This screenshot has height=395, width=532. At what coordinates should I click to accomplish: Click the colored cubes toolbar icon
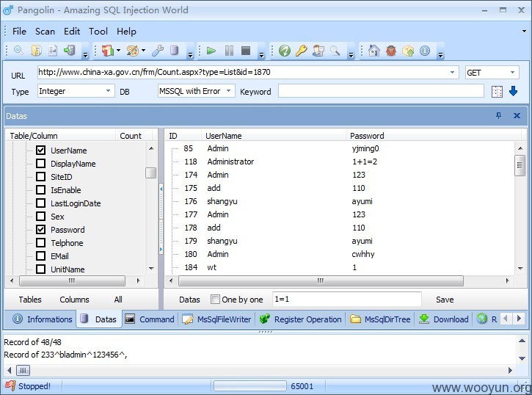[x=108, y=51]
